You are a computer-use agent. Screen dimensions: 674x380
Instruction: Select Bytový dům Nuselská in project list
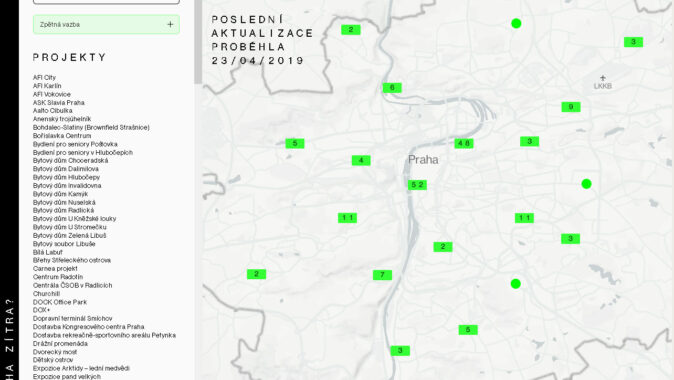click(64, 202)
